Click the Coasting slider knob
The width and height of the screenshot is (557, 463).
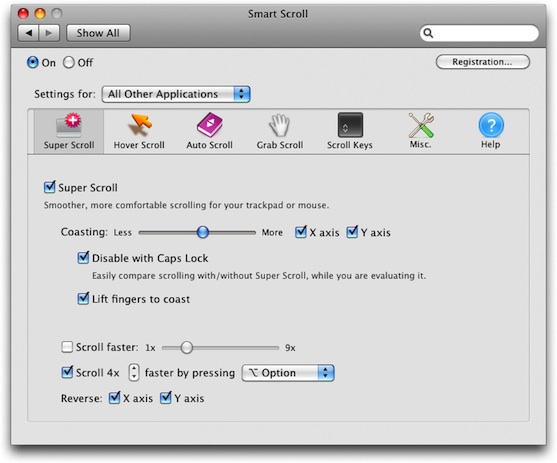pyautogui.click(x=203, y=232)
